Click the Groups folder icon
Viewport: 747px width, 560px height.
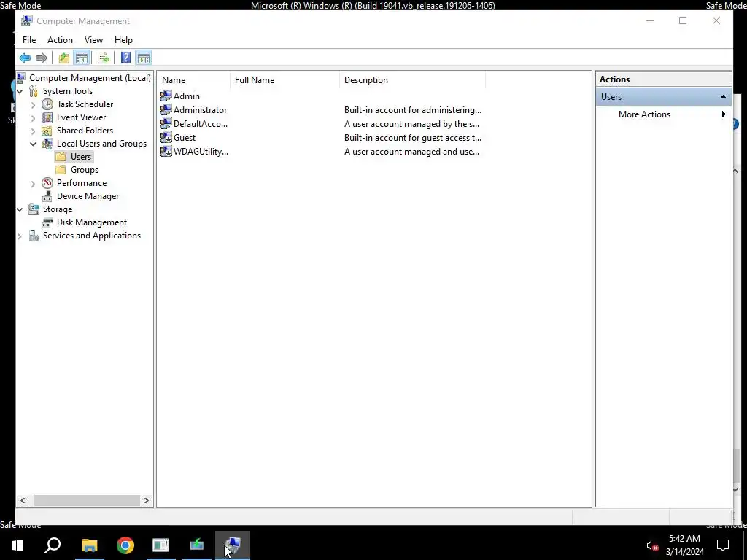(61, 169)
